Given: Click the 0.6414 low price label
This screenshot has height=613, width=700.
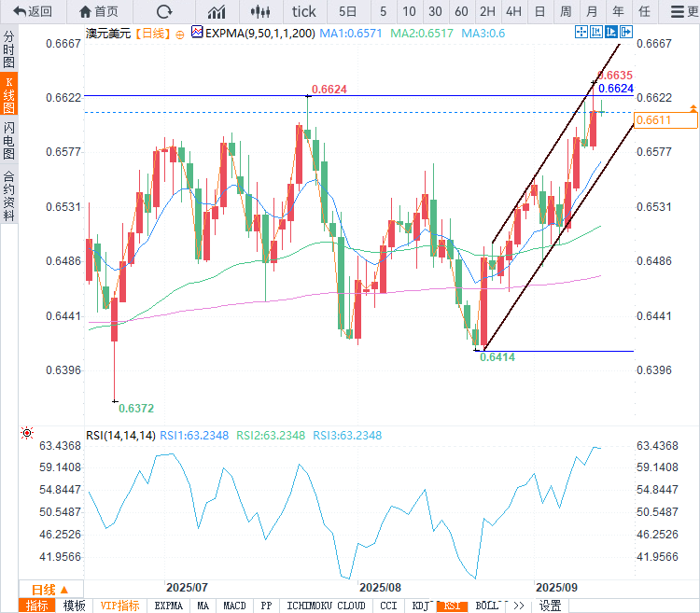Looking at the screenshot, I should [x=497, y=357].
